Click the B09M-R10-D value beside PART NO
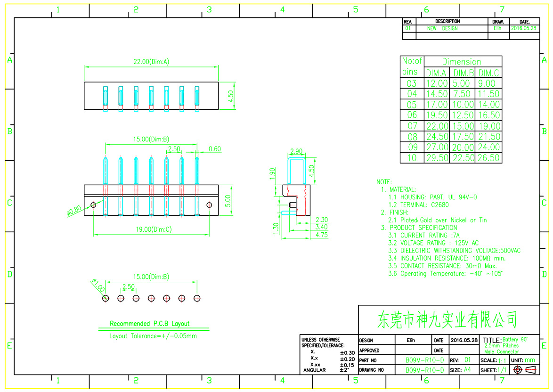553x392 pixels. [424, 360]
